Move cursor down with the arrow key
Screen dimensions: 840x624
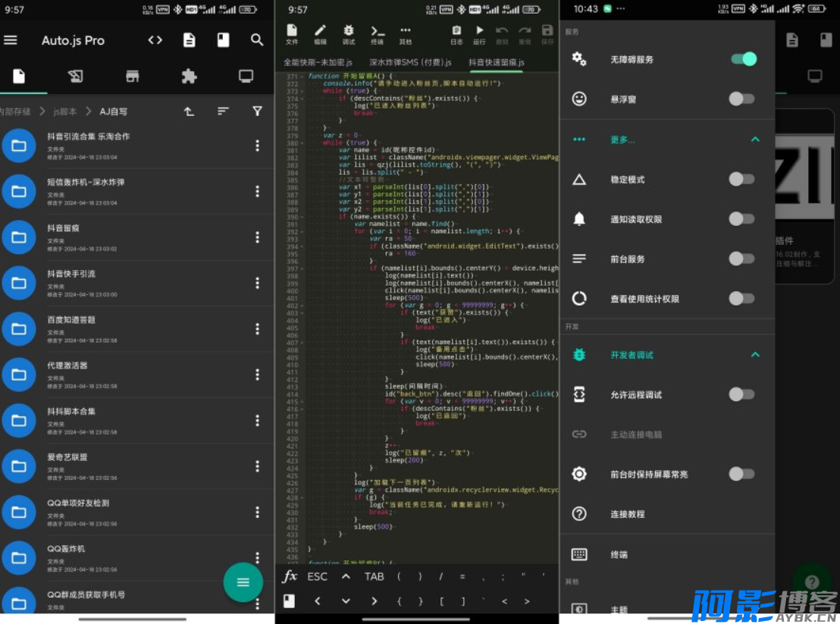tap(346, 601)
